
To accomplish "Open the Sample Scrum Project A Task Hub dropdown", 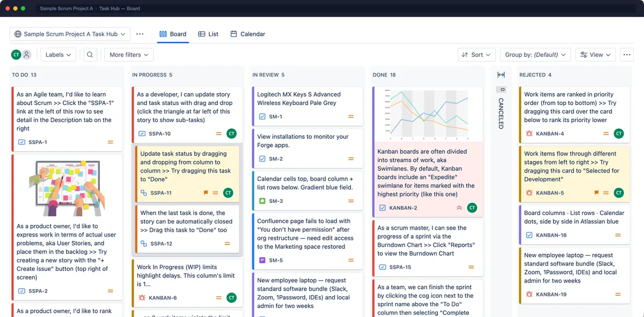I will [x=70, y=34].
